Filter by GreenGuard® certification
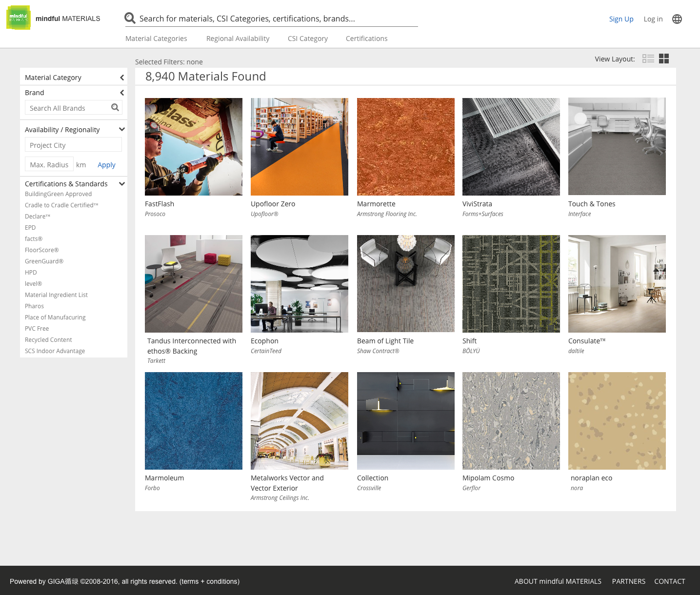 click(44, 261)
